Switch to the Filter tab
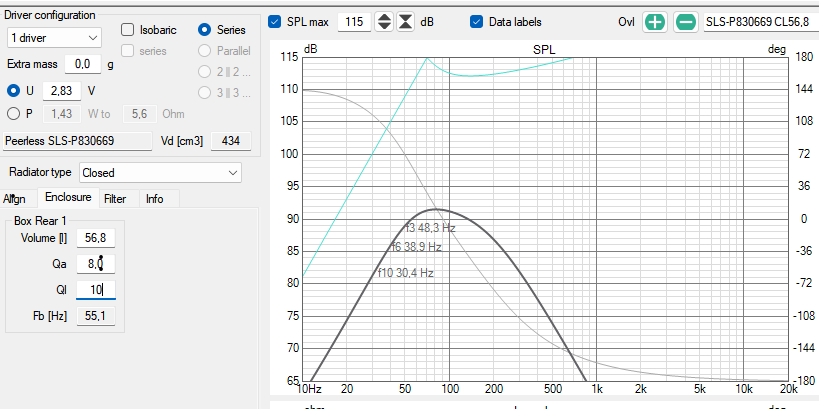The width and height of the screenshot is (819, 409). [115, 199]
